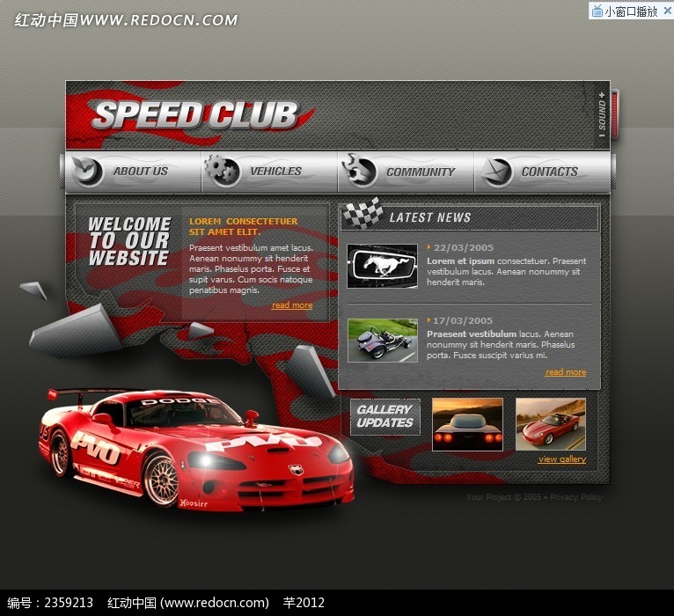Click the Speed Club logo
Screen dimensions: 674x616
[195, 115]
